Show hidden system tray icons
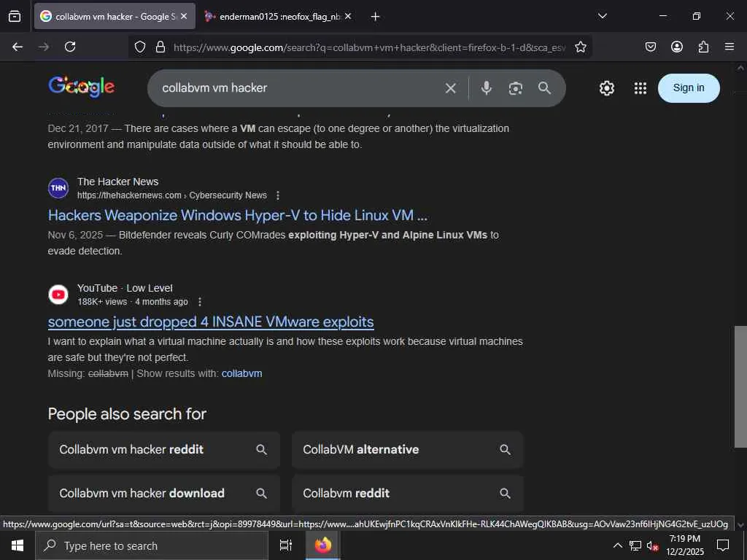The width and height of the screenshot is (747, 560). pyautogui.click(x=617, y=545)
